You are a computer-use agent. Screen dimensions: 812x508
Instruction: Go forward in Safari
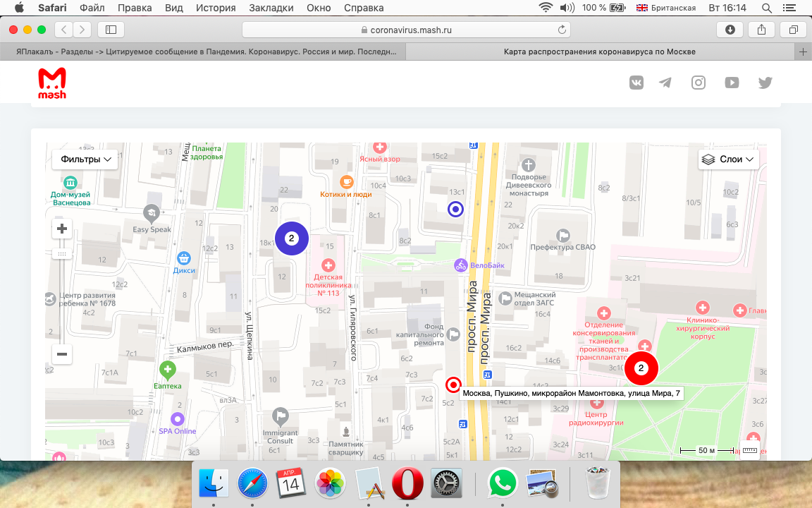(x=82, y=30)
